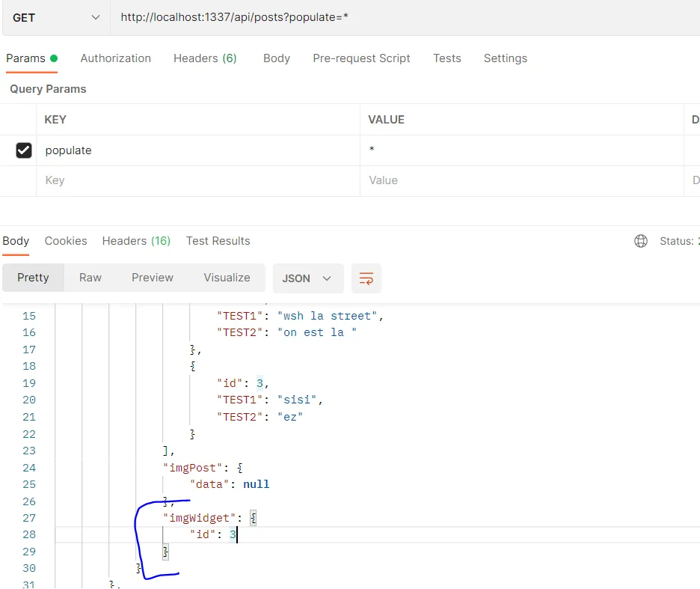Open the Test Results tab
The height and width of the screenshot is (589, 700).
click(218, 241)
